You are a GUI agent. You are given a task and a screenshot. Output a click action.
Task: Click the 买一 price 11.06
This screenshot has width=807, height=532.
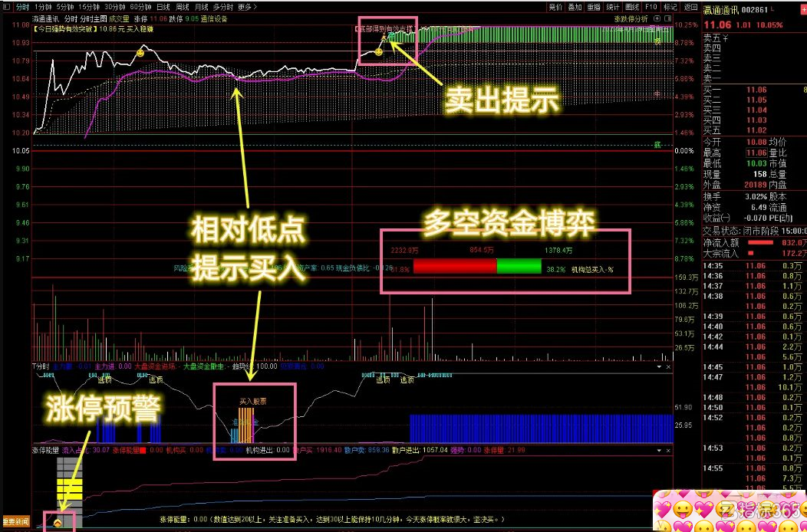pyautogui.click(x=756, y=90)
